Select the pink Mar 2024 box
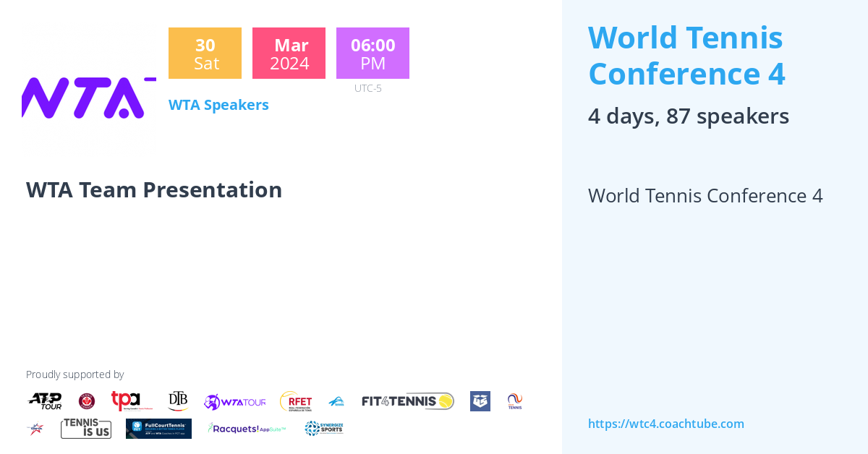The height and width of the screenshot is (454, 868). coord(289,53)
